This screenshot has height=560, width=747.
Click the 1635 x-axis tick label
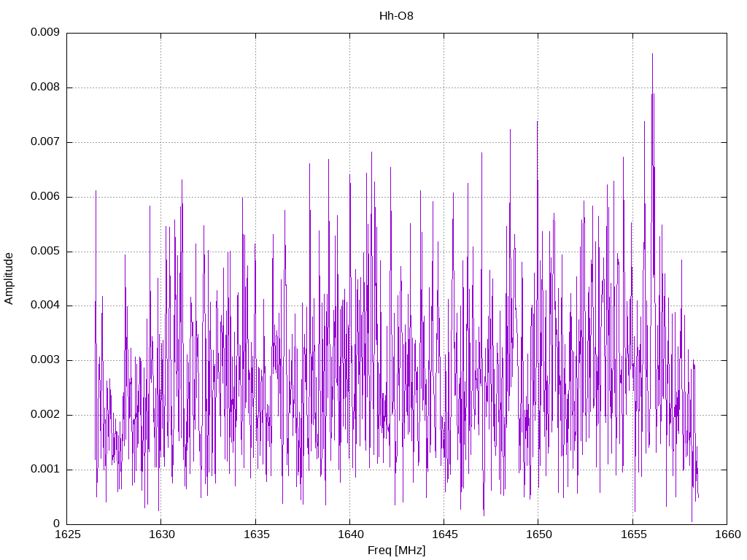point(256,534)
